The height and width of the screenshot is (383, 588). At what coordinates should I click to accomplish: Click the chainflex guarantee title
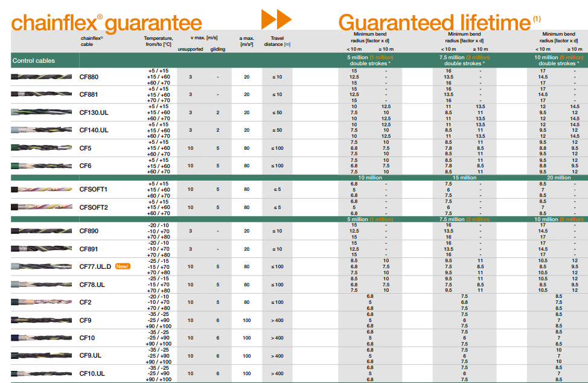pyautogui.click(x=107, y=23)
